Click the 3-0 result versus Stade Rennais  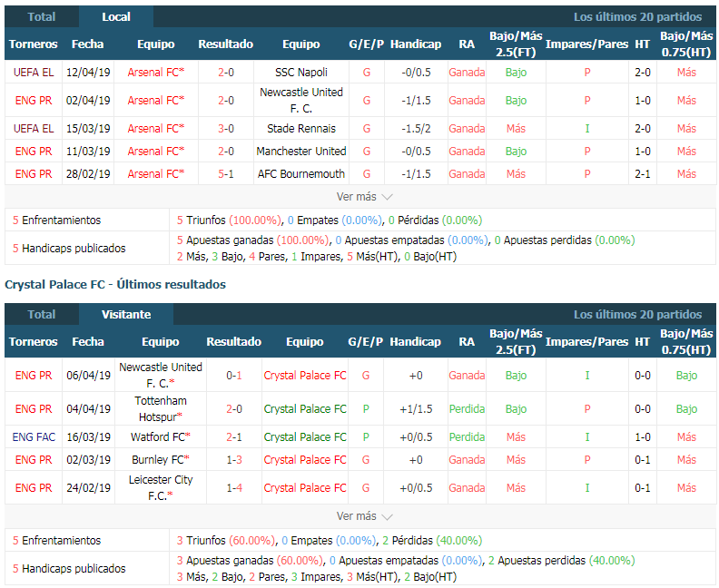click(x=226, y=129)
